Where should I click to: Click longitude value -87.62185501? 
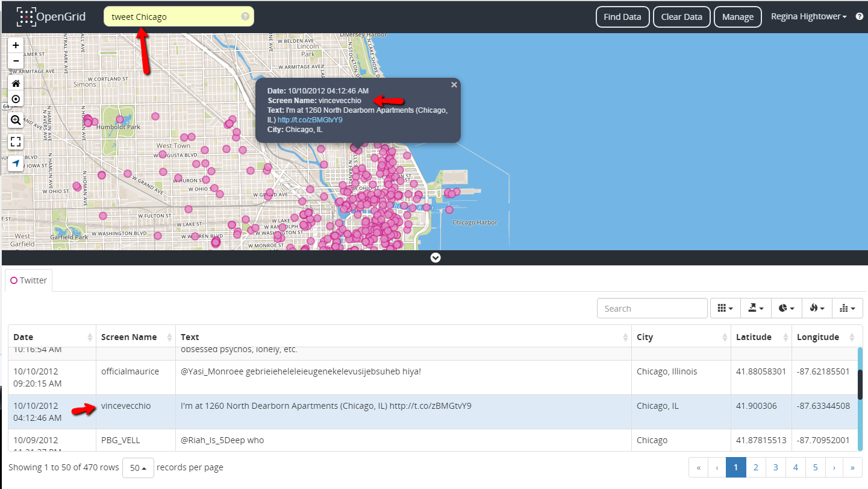tap(823, 371)
